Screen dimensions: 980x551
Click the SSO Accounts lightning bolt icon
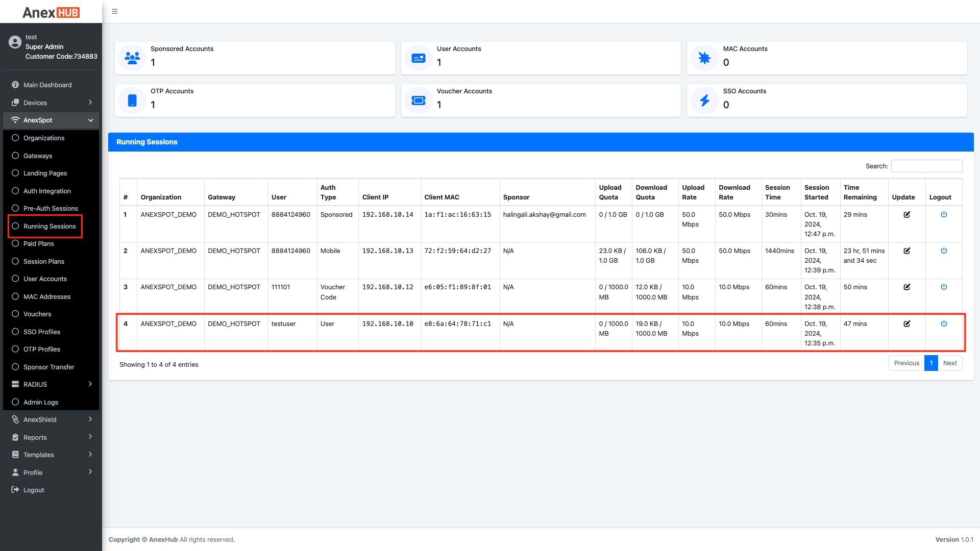pos(705,100)
